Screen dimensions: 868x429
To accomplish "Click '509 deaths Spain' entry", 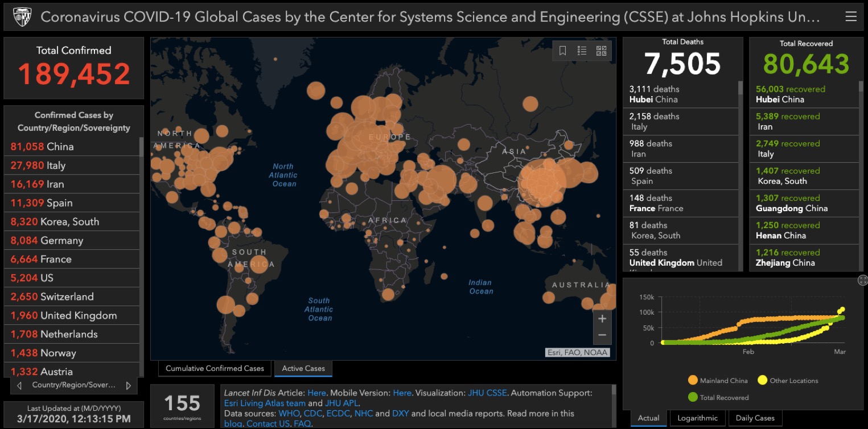I will click(x=681, y=176).
